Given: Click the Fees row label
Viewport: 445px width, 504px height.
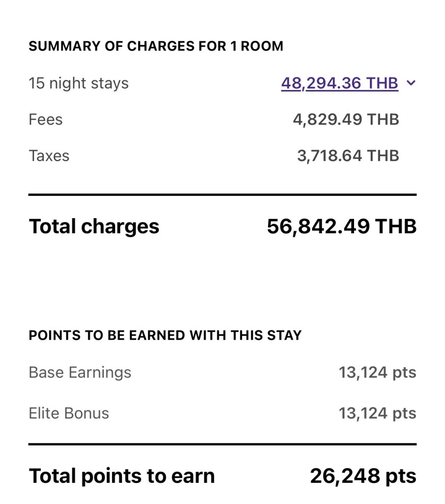Looking at the screenshot, I should 46,120.
